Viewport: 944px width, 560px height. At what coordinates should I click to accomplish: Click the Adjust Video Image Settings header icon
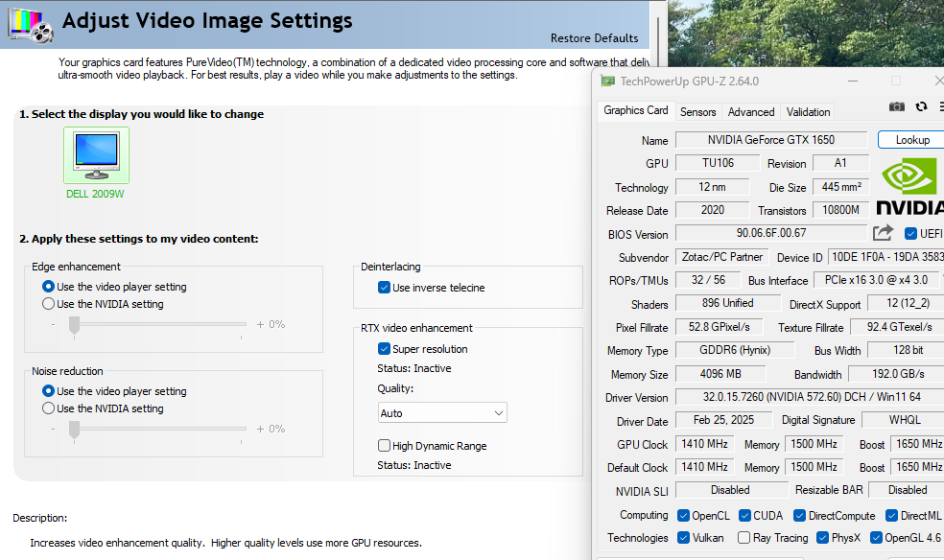30,25
